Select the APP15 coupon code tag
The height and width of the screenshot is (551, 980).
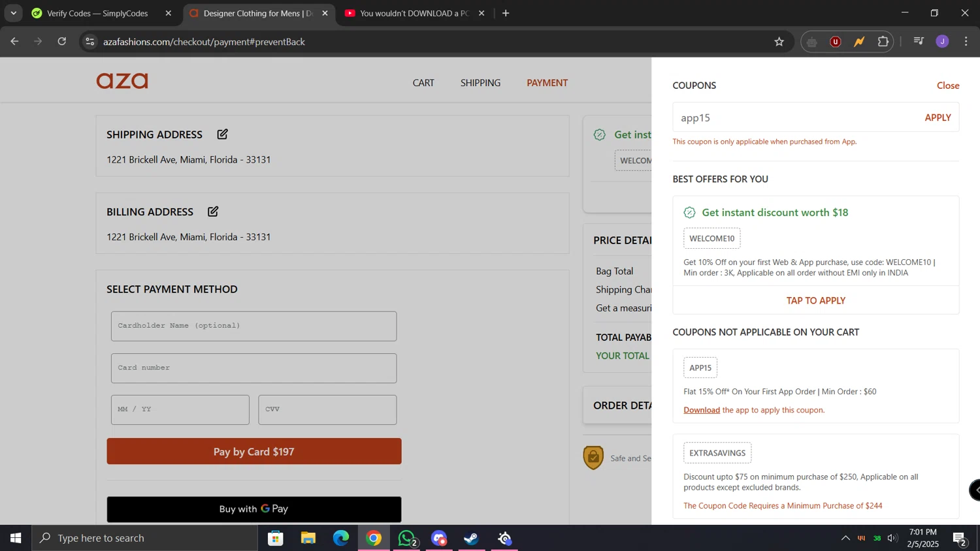pyautogui.click(x=700, y=368)
